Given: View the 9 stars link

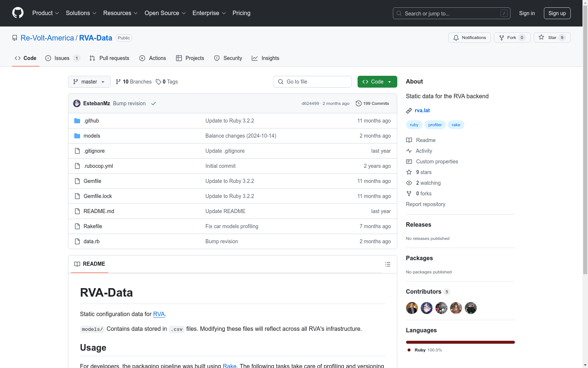Looking at the screenshot, I should (419, 172).
